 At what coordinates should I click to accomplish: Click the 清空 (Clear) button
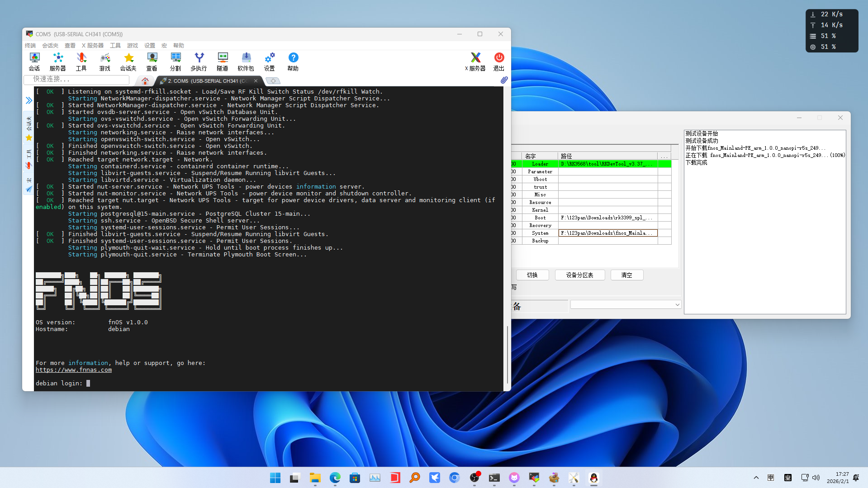626,275
